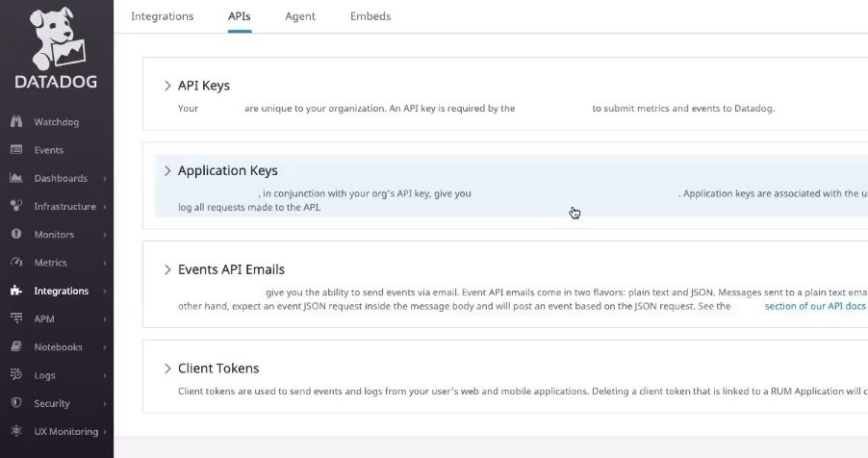This screenshot has width=868, height=458.
Task: Click the Security shield icon
Action: click(16, 403)
